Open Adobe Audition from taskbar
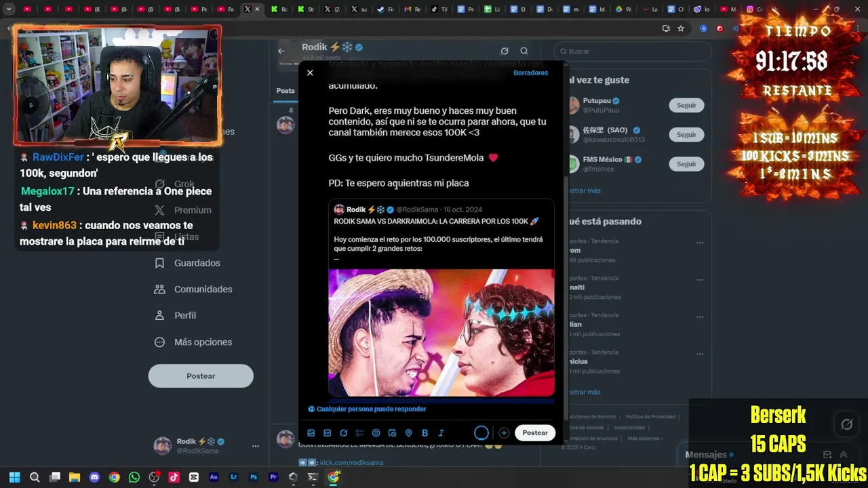 point(214,477)
